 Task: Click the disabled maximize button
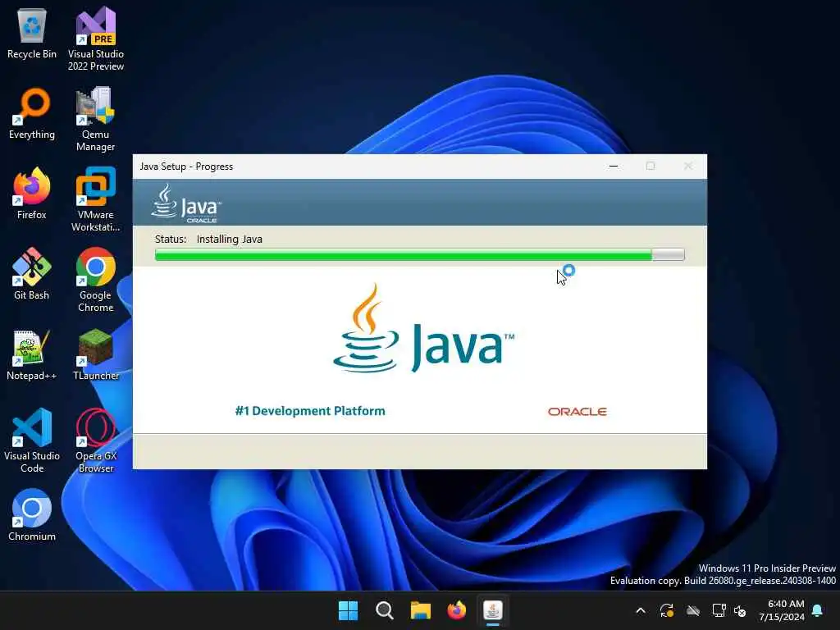(x=651, y=167)
